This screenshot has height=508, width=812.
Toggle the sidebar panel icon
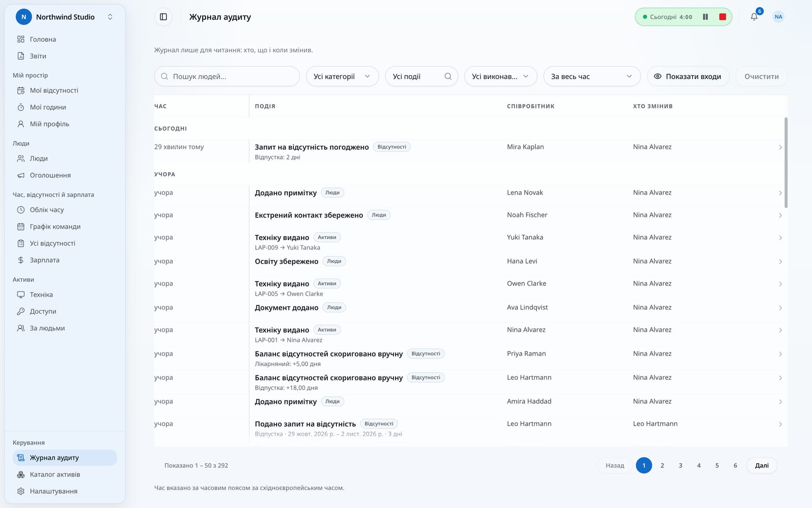click(x=163, y=17)
